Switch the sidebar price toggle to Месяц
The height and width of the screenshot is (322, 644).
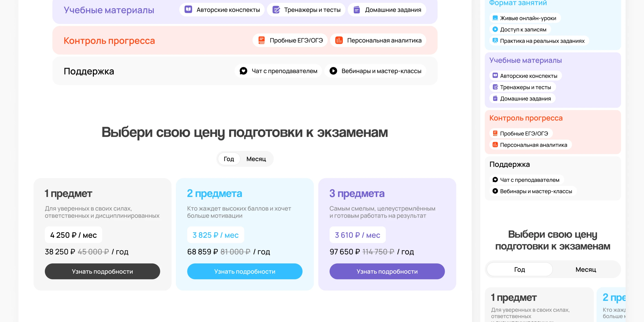point(585,269)
